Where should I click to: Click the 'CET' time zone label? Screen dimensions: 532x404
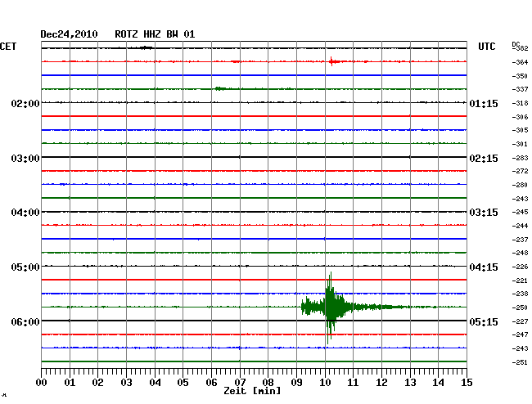(8, 47)
